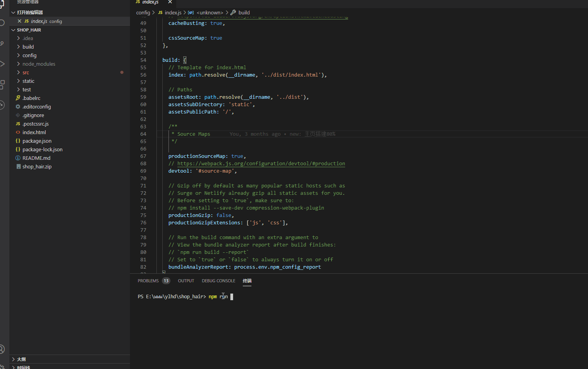
Task: Expand the .idea folder
Action: coord(18,38)
